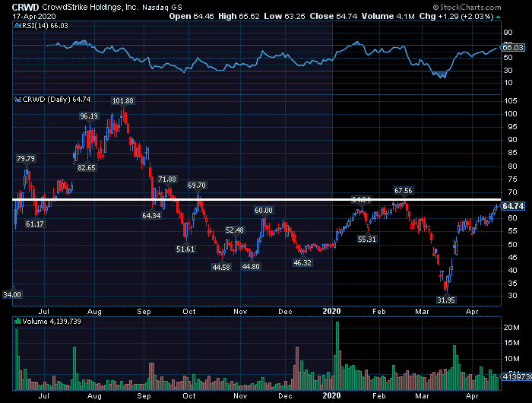532x403 pixels.
Task: Click the 44.58 low price label
Action: pos(221,267)
